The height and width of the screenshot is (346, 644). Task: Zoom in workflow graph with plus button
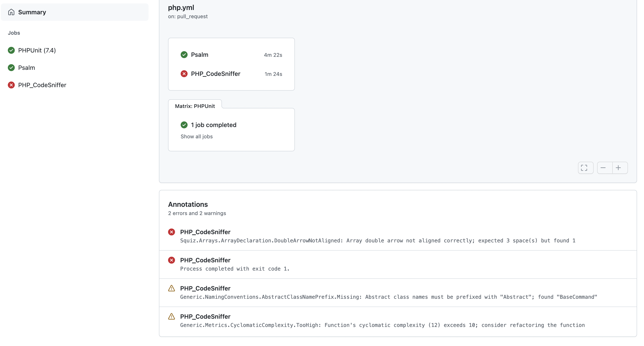tap(618, 168)
